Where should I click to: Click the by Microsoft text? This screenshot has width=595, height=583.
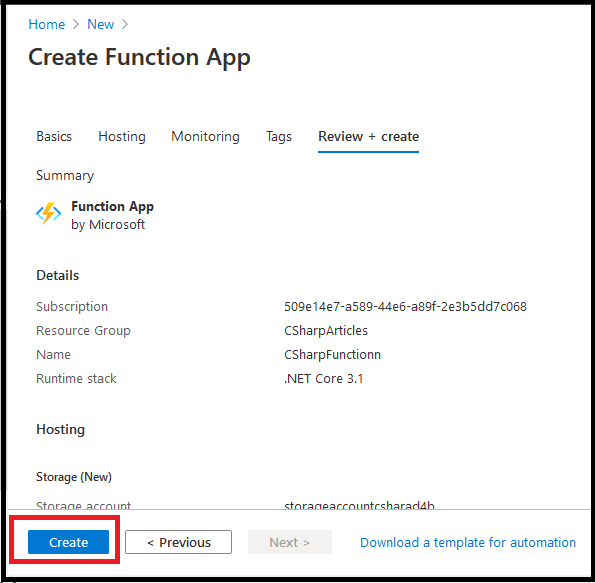108,224
